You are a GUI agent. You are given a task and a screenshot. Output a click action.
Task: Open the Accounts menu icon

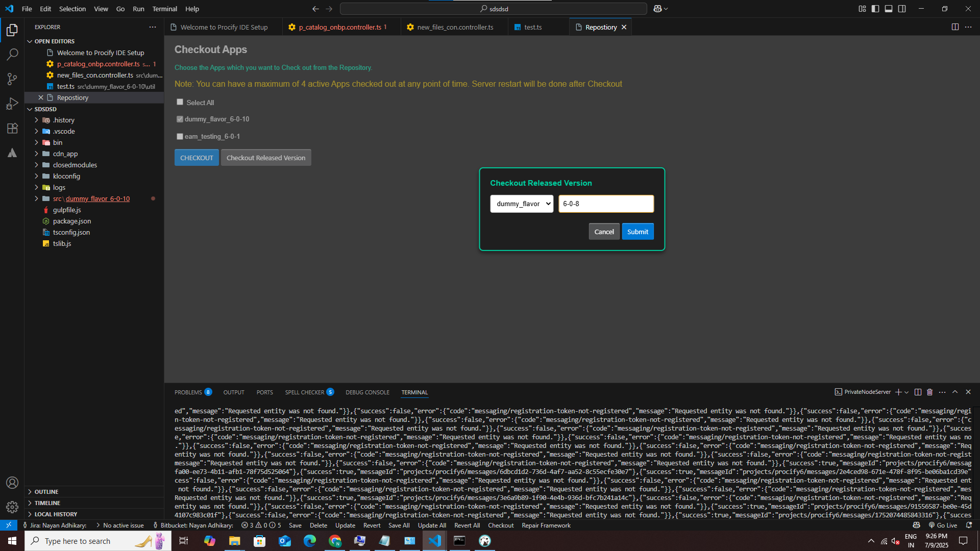[12, 483]
